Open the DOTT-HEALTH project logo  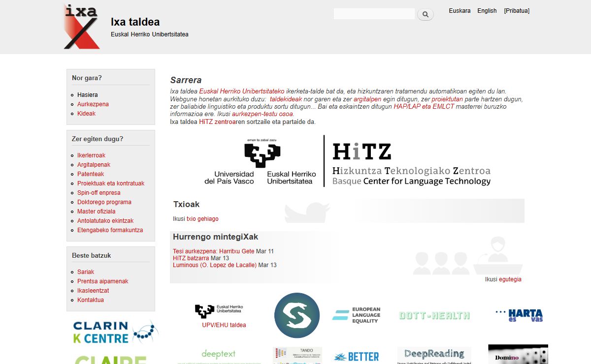coord(434,316)
